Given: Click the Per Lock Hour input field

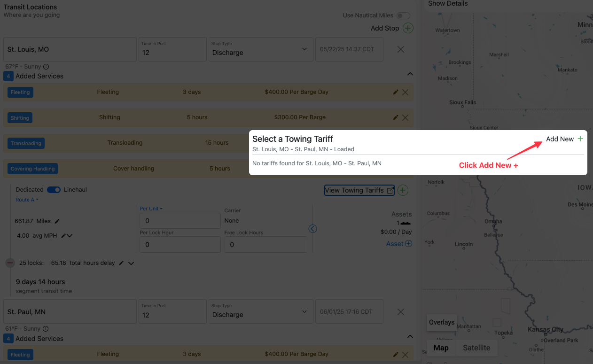Looking at the screenshot, I should point(180,245).
